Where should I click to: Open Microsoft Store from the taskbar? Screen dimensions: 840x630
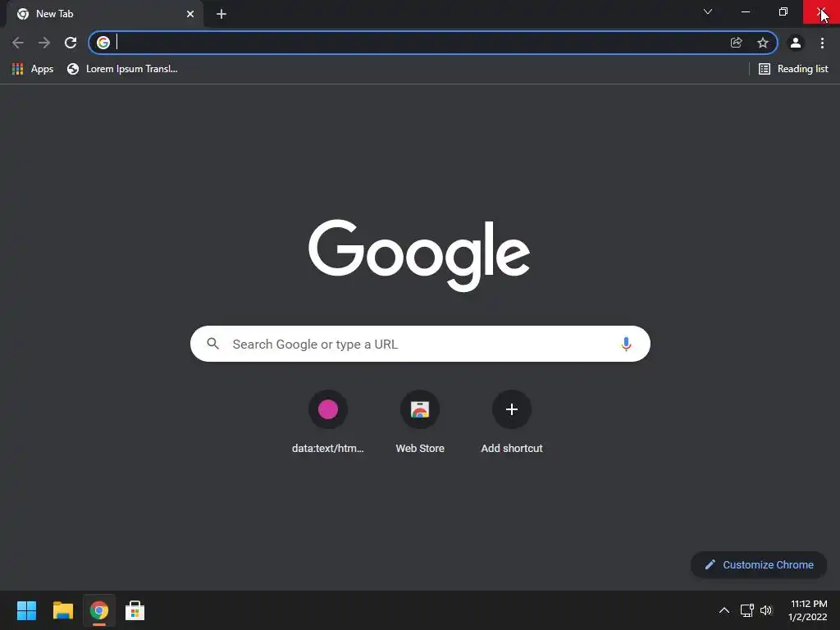pyautogui.click(x=135, y=610)
